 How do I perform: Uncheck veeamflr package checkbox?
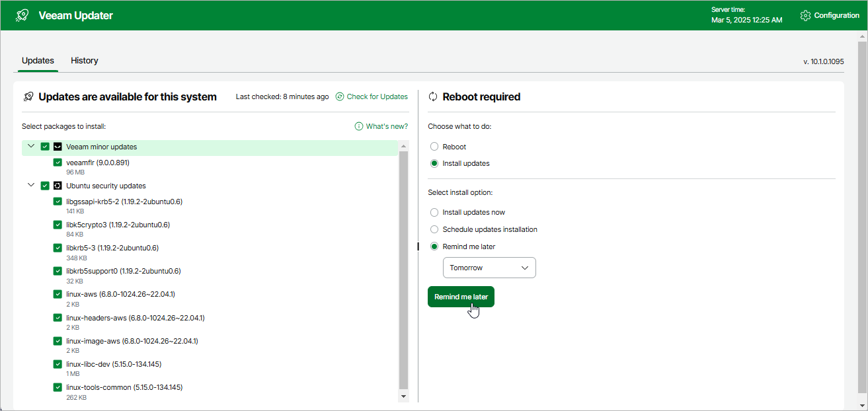coord(58,163)
